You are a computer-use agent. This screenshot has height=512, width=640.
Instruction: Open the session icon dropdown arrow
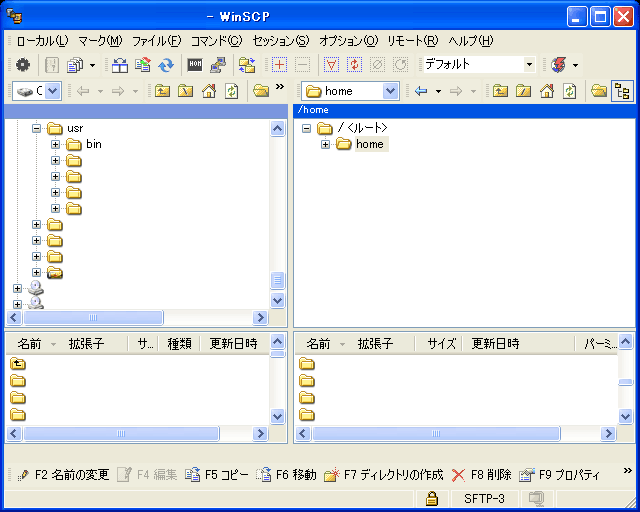(x=576, y=65)
